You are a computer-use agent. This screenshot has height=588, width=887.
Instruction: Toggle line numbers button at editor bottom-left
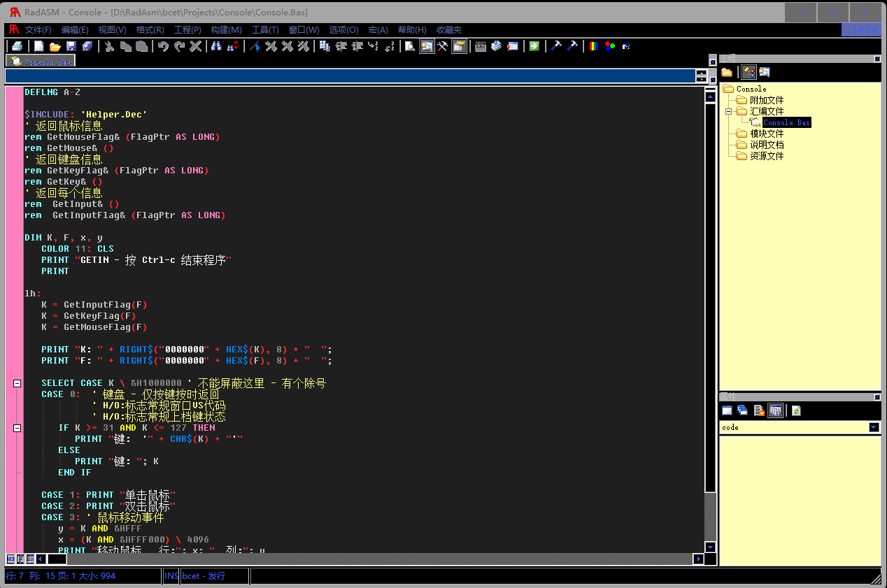point(10,559)
